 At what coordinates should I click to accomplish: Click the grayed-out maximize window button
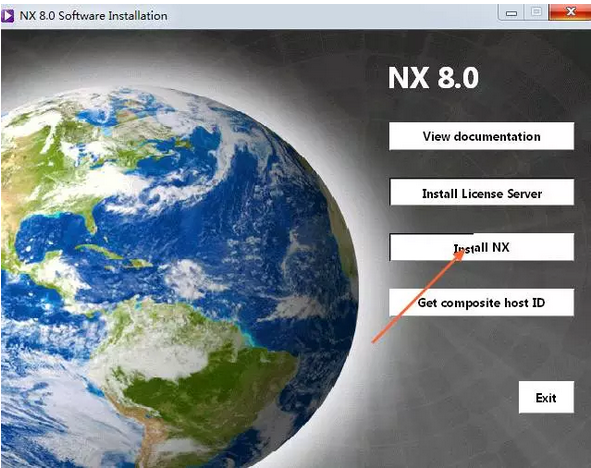536,12
